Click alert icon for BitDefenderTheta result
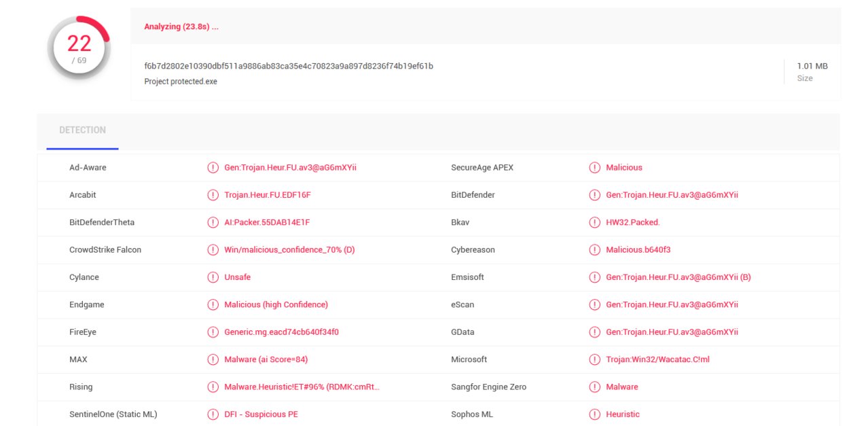 (213, 222)
